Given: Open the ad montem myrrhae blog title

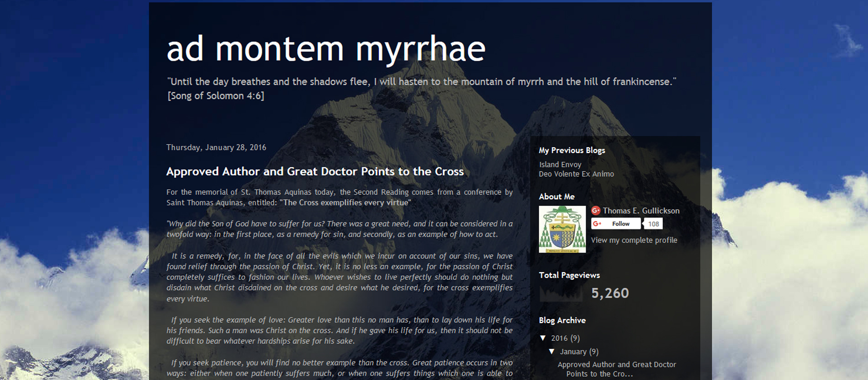Looking at the screenshot, I should point(326,49).
